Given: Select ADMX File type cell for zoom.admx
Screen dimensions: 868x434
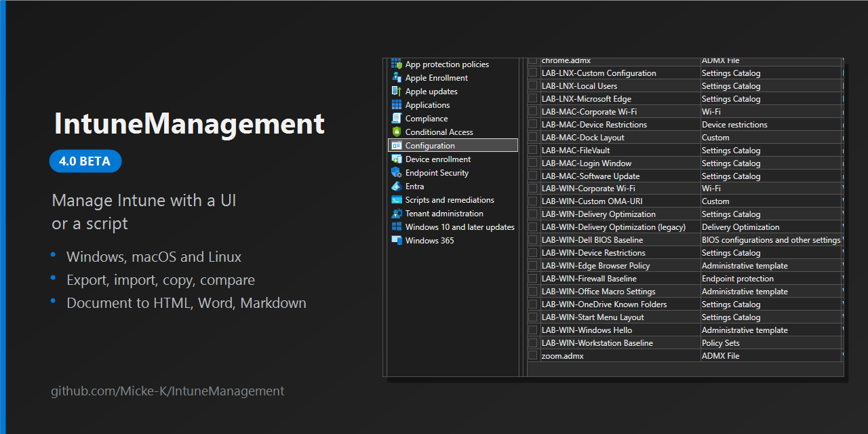Looking at the screenshot, I should tap(771, 356).
